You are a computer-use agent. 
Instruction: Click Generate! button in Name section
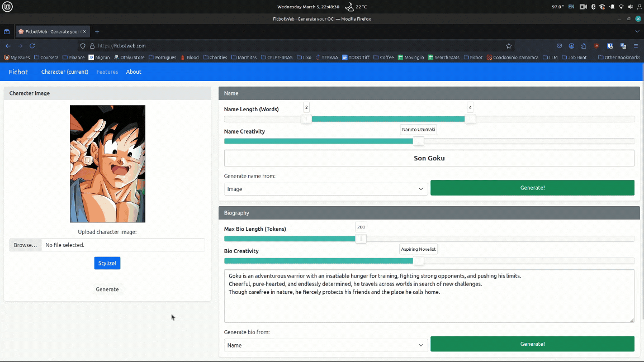point(532,188)
